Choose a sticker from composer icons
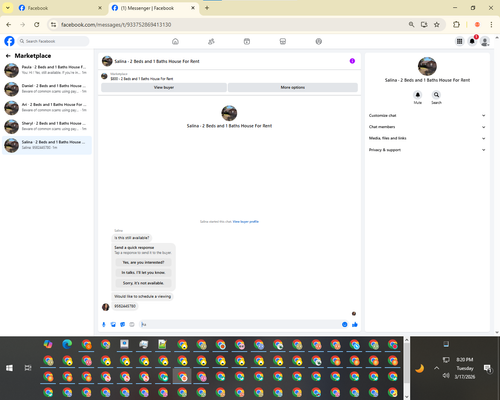Viewport: 500px width, 400px height. click(x=123, y=324)
